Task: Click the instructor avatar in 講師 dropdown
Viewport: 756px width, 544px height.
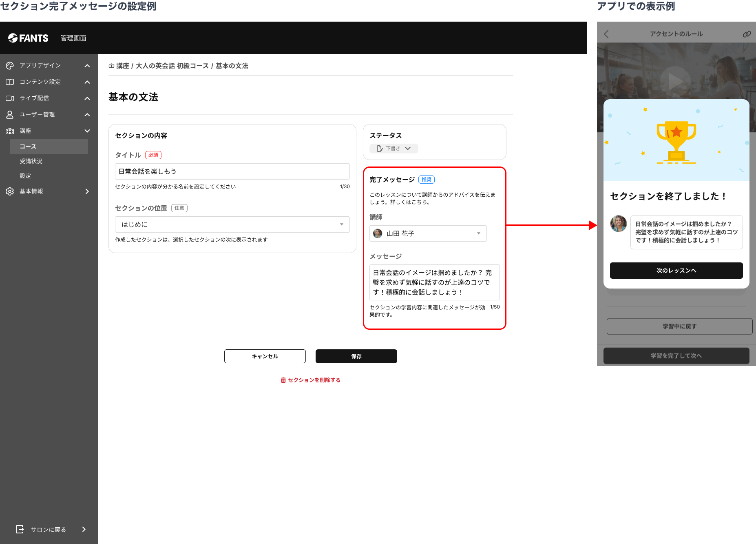Action: pos(378,233)
